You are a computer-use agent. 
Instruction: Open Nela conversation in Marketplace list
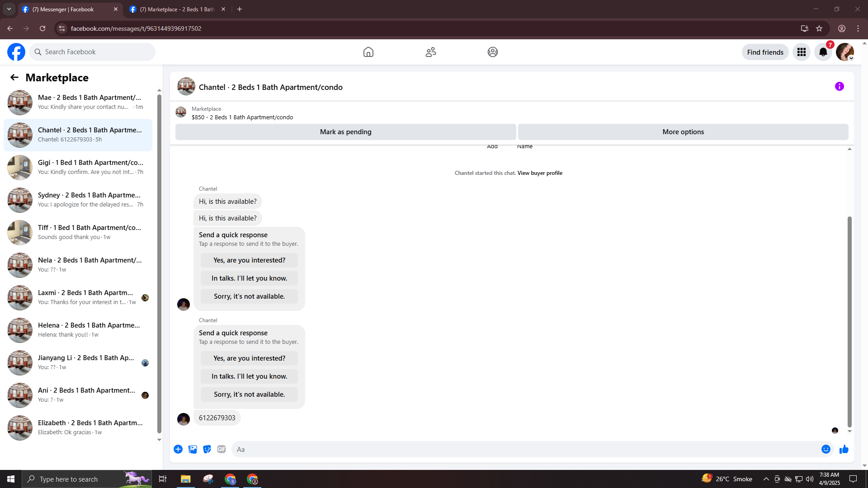tap(78, 265)
